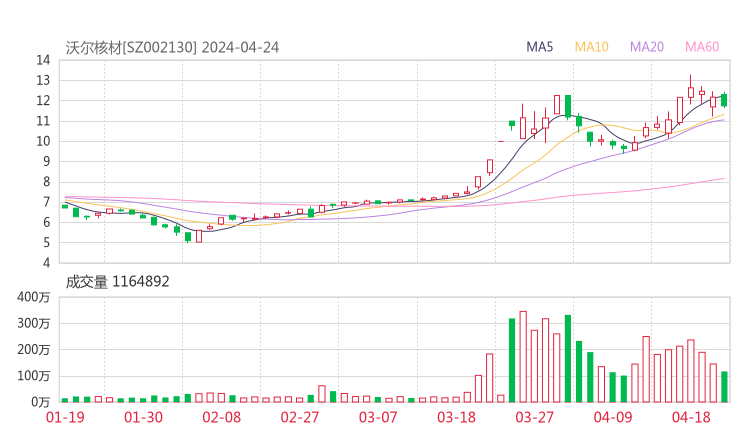Click the 100万 volume axis label
This screenshot has width=740, height=440.
coord(34,376)
